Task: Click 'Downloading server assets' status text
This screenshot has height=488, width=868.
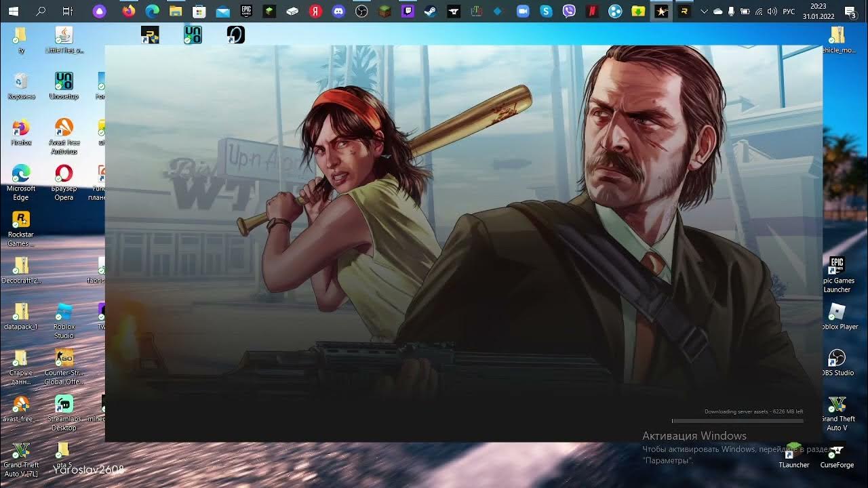Action: tap(753, 411)
